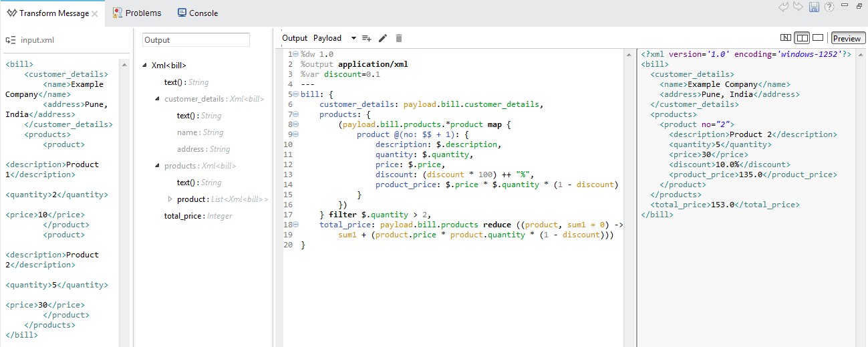Expand the product list tree node
The height and width of the screenshot is (347, 868).
(170, 199)
